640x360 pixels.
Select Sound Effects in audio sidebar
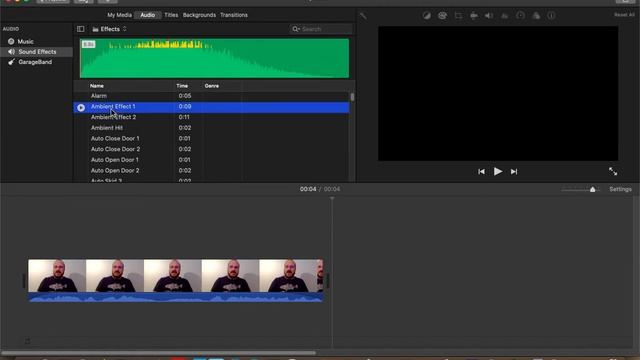pyautogui.click(x=37, y=52)
